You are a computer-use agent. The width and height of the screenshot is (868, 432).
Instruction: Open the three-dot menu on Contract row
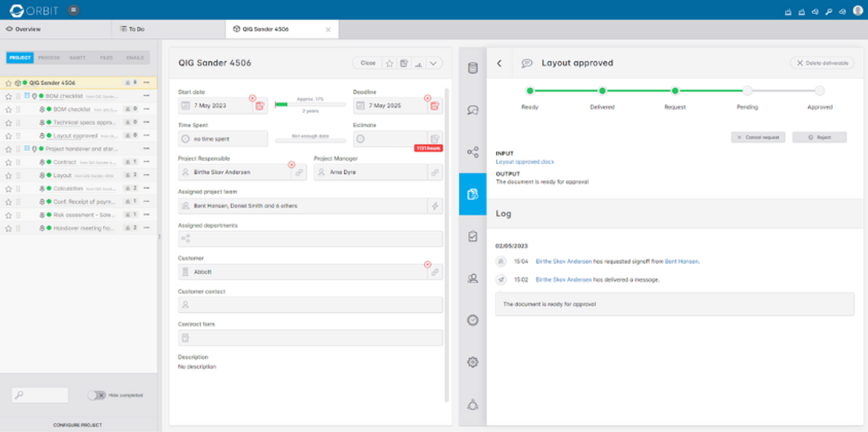(x=147, y=162)
